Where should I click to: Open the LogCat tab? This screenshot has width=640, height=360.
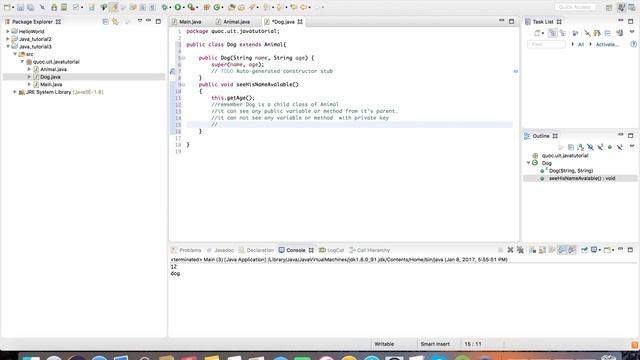(336, 250)
